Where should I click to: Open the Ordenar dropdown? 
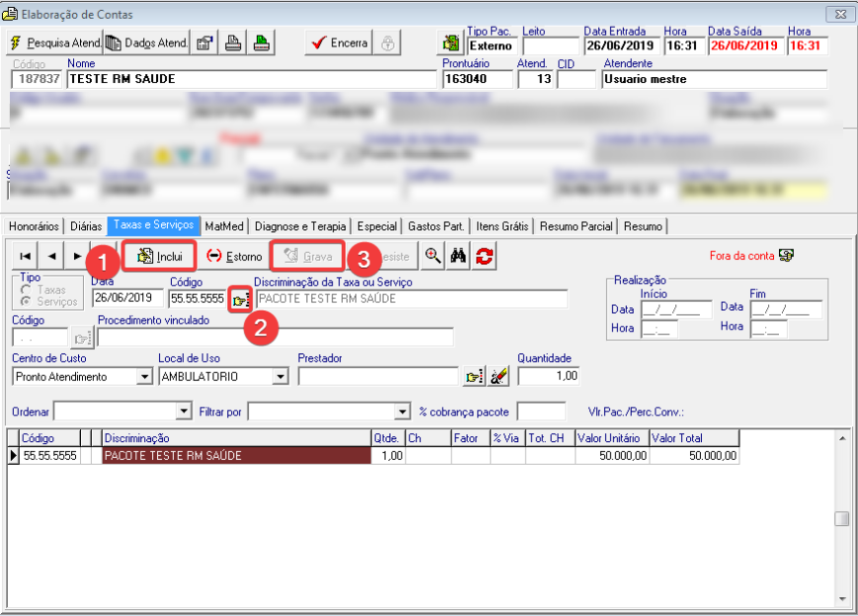click(184, 411)
